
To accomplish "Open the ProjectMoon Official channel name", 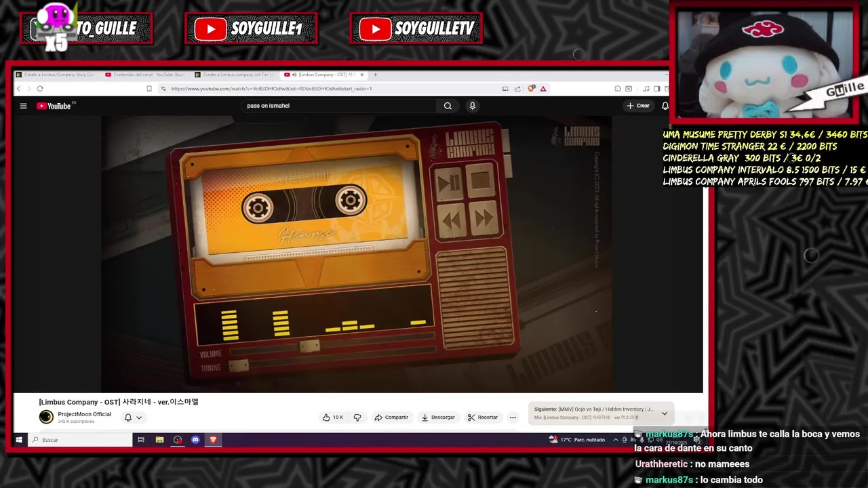I will click(x=84, y=414).
